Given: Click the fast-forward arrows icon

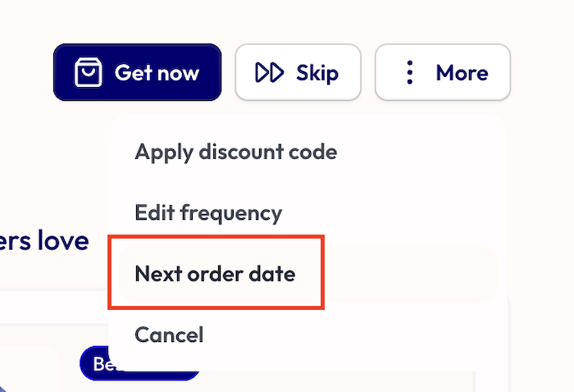Looking at the screenshot, I should (x=269, y=73).
